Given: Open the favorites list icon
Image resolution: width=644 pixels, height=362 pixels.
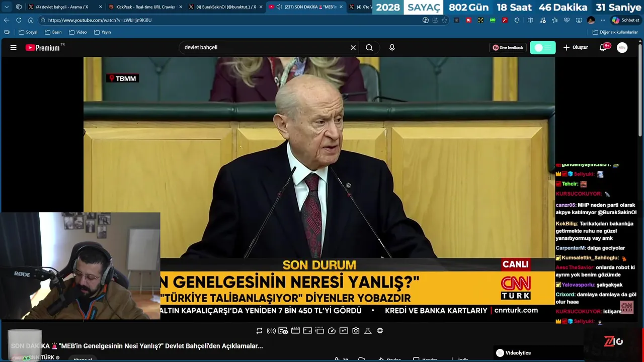Looking at the screenshot, I should coord(554,20).
